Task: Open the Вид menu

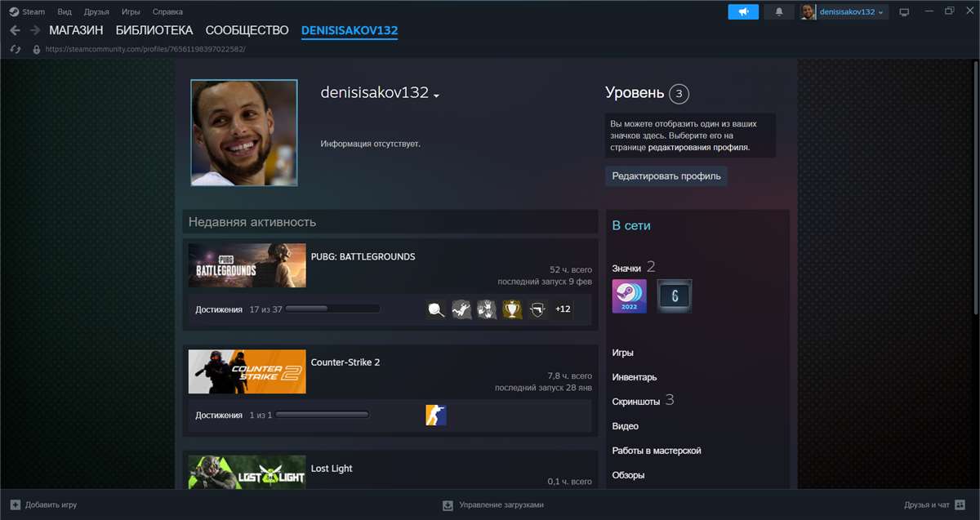Action: (65, 12)
